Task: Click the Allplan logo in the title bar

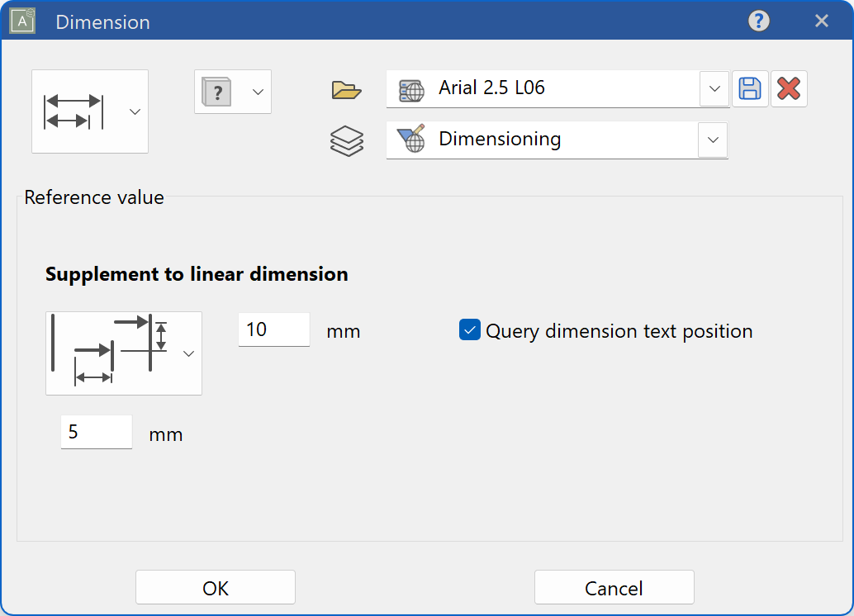Action: point(22,21)
